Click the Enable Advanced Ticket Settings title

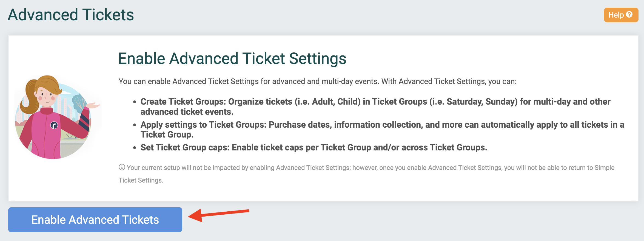tap(232, 58)
